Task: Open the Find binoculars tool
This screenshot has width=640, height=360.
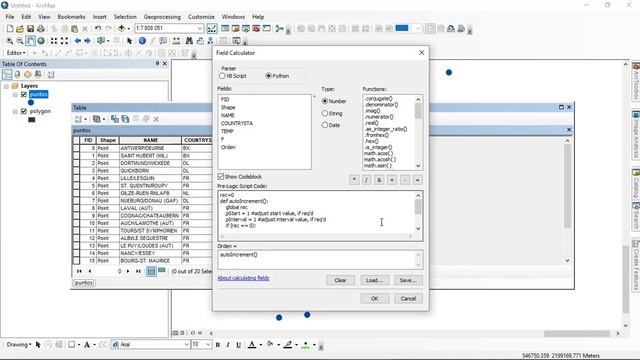Action: pos(189,41)
